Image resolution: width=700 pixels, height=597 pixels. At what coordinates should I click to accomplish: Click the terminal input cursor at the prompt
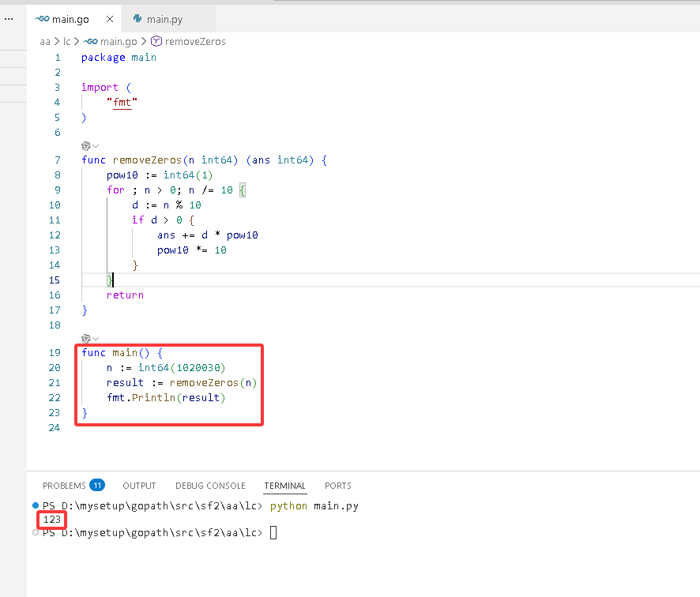pyautogui.click(x=273, y=533)
